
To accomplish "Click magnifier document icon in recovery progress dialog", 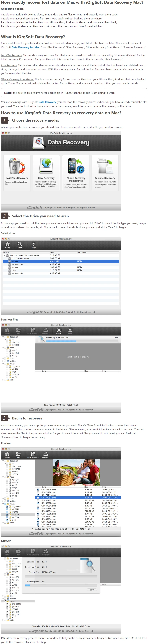I will (x=89, y=565).
